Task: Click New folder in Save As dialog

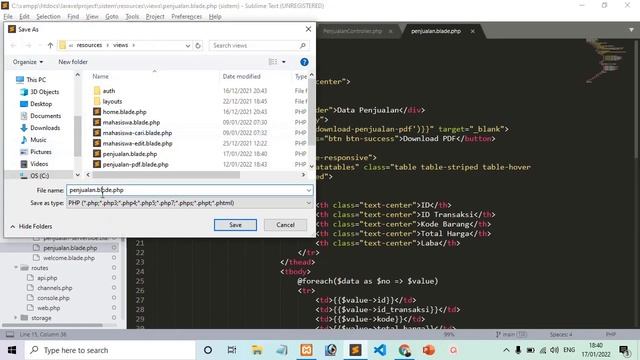Action: [x=73, y=62]
